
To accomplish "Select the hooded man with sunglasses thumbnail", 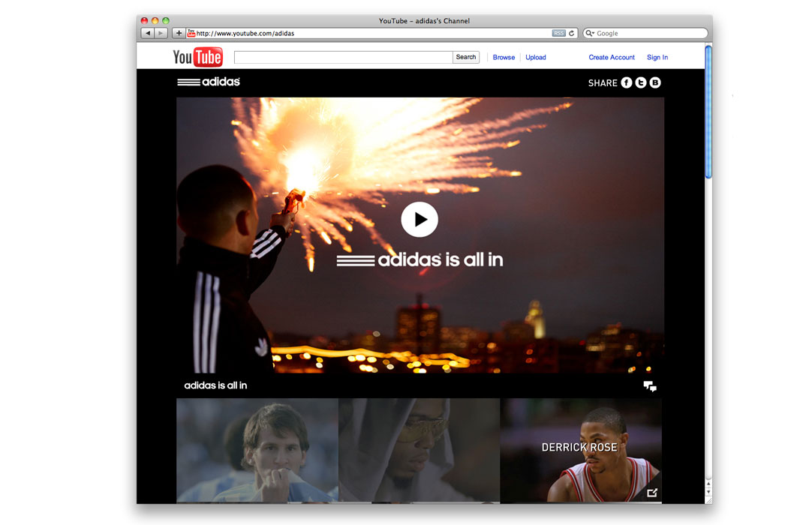I will [x=419, y=450].
